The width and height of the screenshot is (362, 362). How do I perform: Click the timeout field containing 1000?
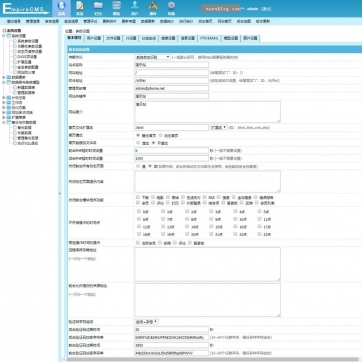pos(172,158)
